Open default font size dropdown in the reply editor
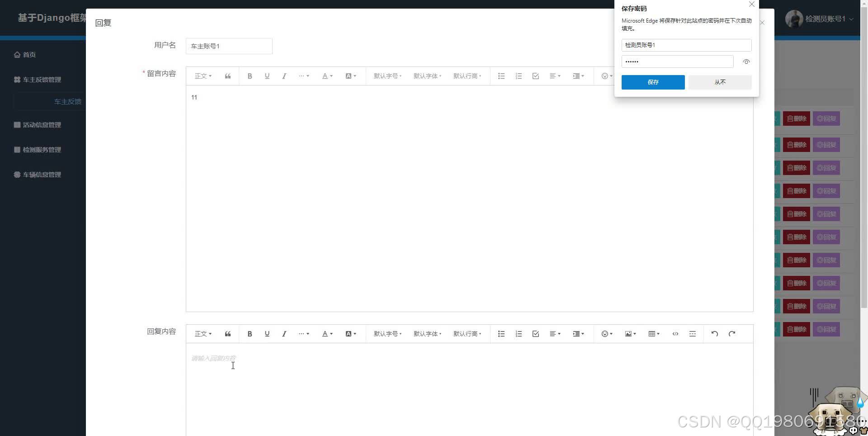The height and width of the screenshot is (436, 868). point(387,334)
